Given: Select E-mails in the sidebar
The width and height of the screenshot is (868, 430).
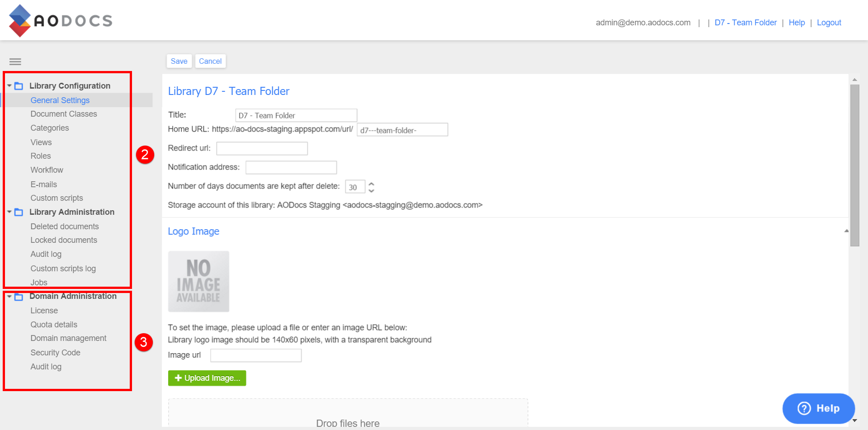Looking at the screenshot, I should coord(44,184).
